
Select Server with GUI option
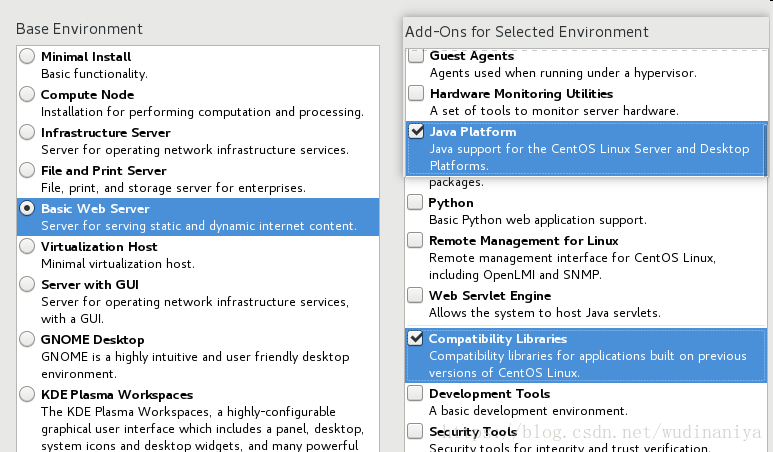(x=27, y=284)
